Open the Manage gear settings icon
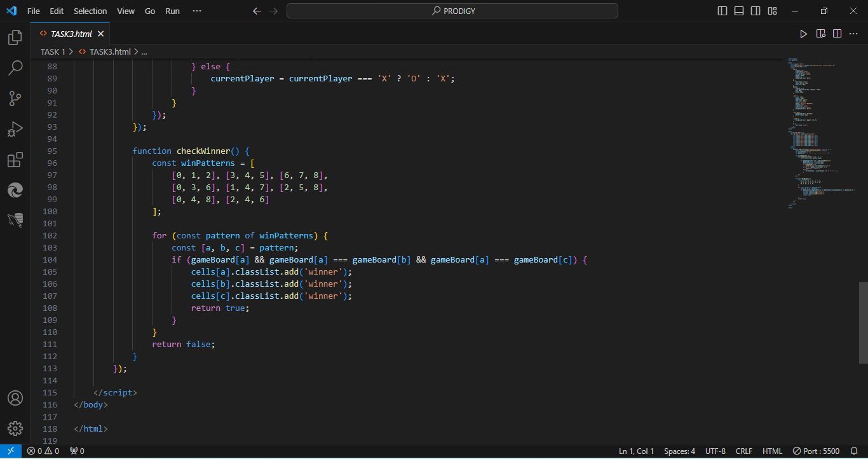The height and width of the screenshot is (459, 868). 15,428
